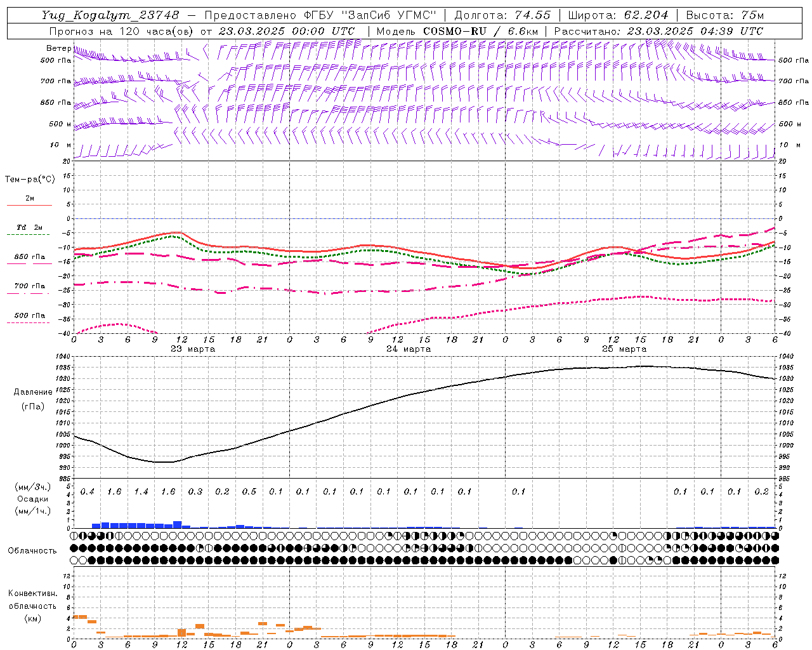The image size is (812, 650).
Task: Click the "(мм/1ч.)" precipitation unit label
Action: (33, 511)
